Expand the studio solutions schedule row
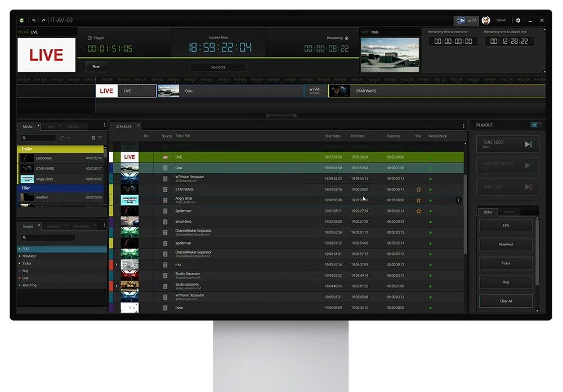The height and width of the screenshot is (392, 563). (x=117, y=286)
